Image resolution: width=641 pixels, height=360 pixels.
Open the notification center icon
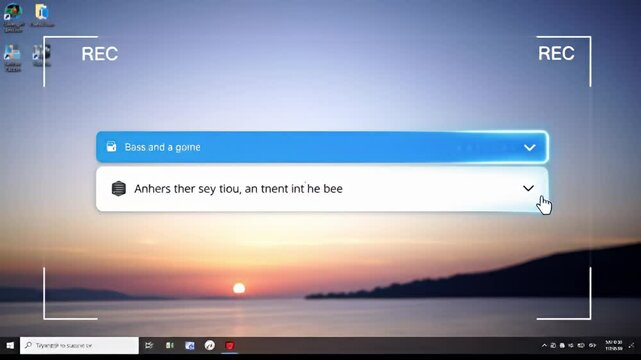pyautogui.click(x=631, y=345)
